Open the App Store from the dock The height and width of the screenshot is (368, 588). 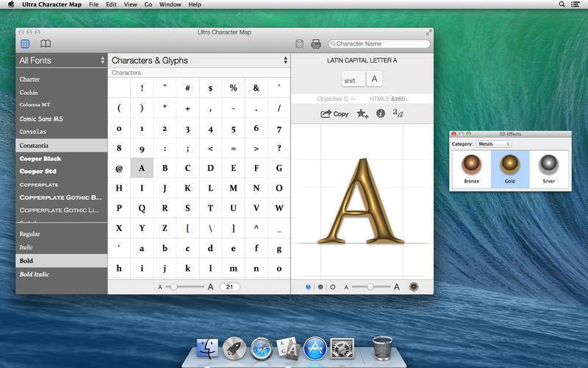pos(315,348)
